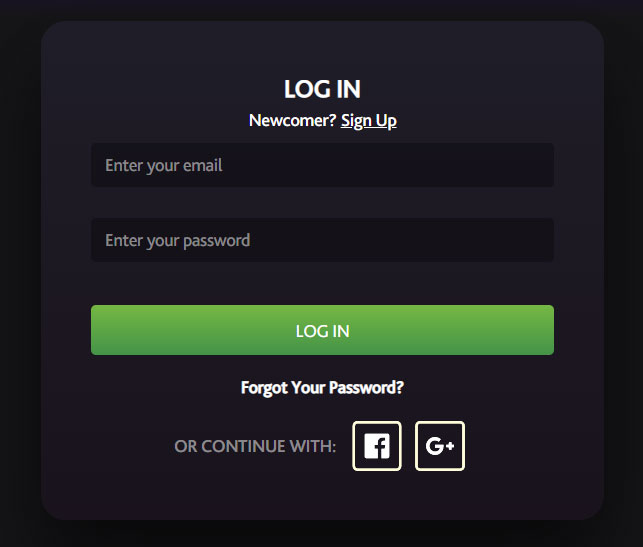Place cursor in the password input box
The image size is (643, 547).
coord(322,240)
